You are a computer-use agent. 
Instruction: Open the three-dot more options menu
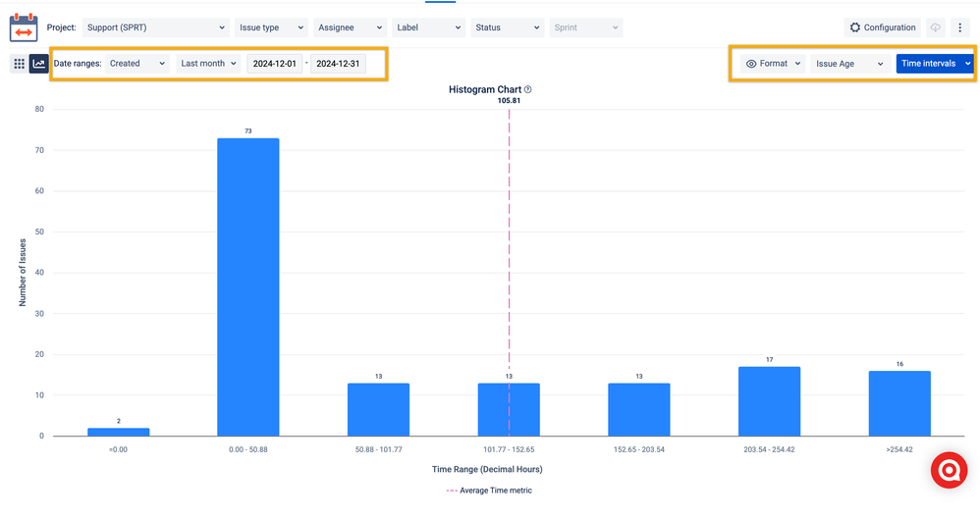click(960, 27)
